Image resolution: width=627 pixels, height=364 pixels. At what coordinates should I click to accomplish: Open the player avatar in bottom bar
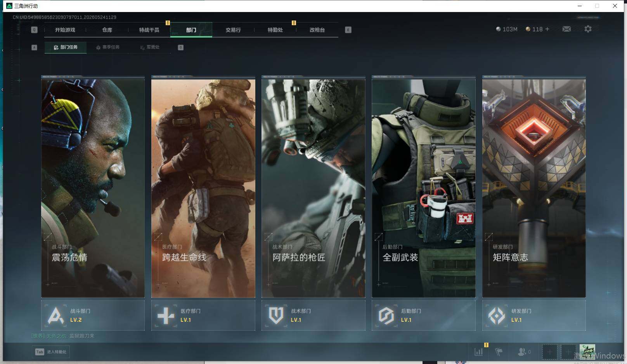tap(587, 352)
